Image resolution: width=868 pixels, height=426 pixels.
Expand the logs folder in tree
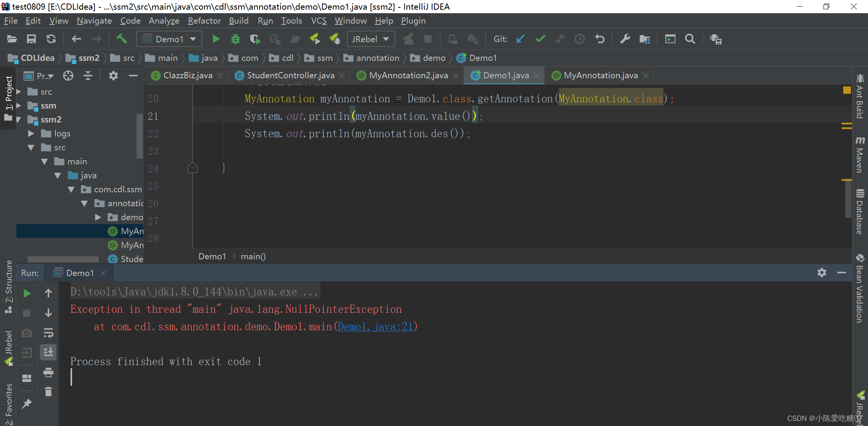pyautogui.click(x=31, y=134)
